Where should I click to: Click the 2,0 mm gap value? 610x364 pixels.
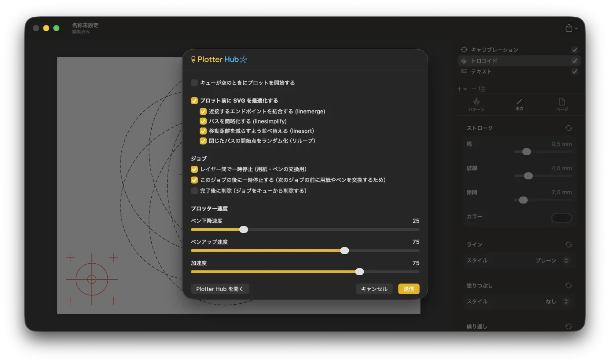[x=562, y=192]
